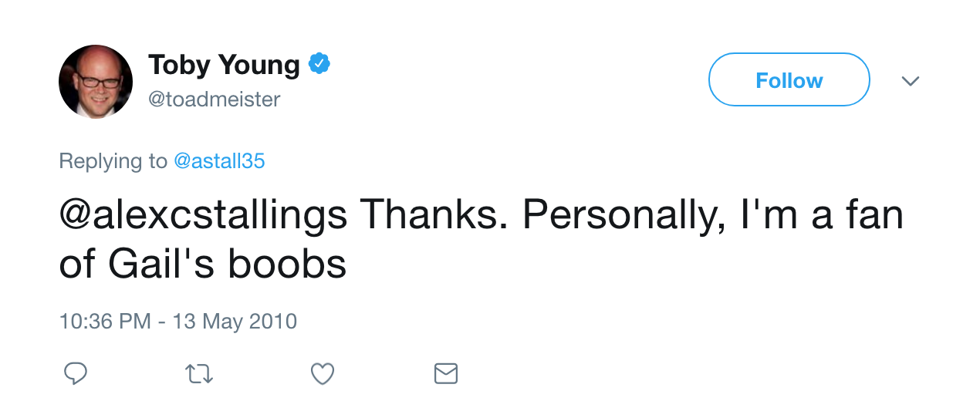Click the blue verified badge
Screen dimensions: 980x418
coord(319,64)
